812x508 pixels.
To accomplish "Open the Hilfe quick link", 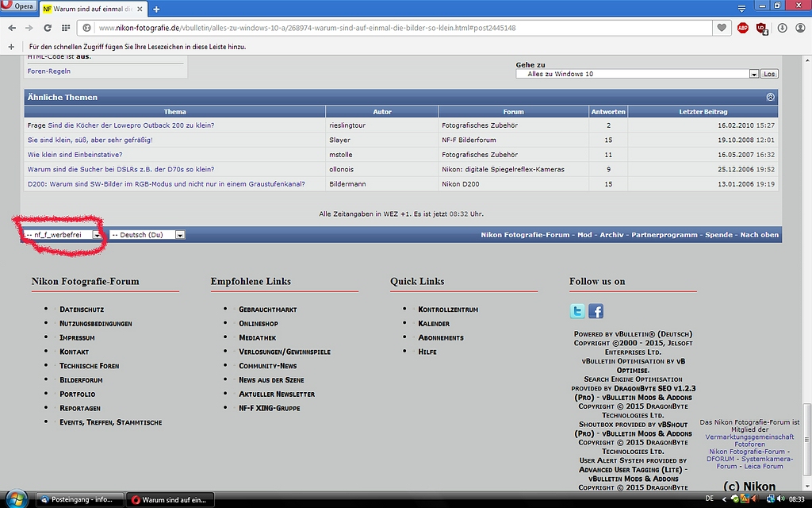I will pos(427,352).
